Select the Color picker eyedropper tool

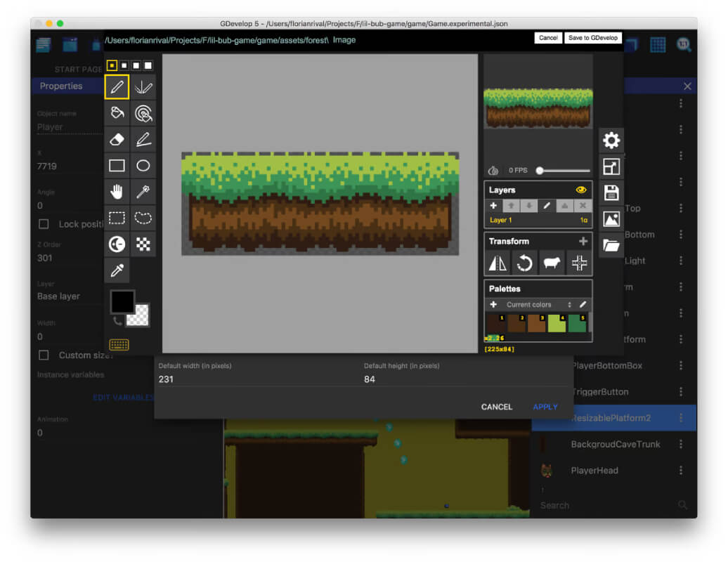[x=117, y=270]
